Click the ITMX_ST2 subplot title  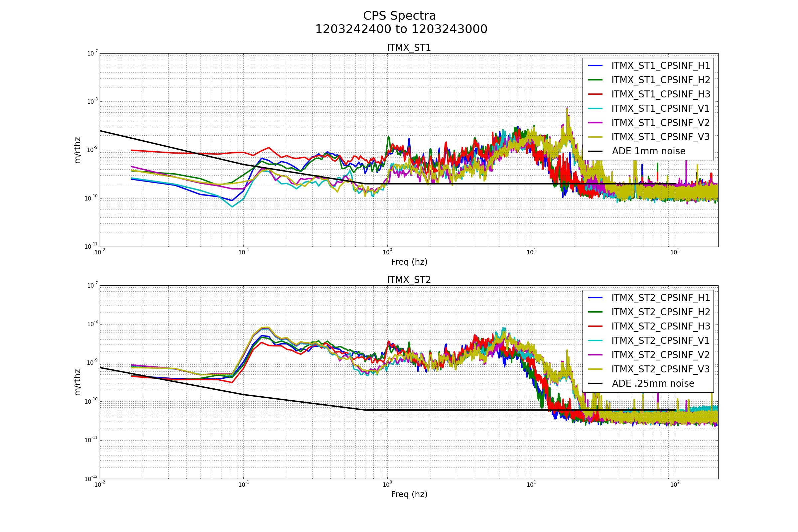coord(409,280)
